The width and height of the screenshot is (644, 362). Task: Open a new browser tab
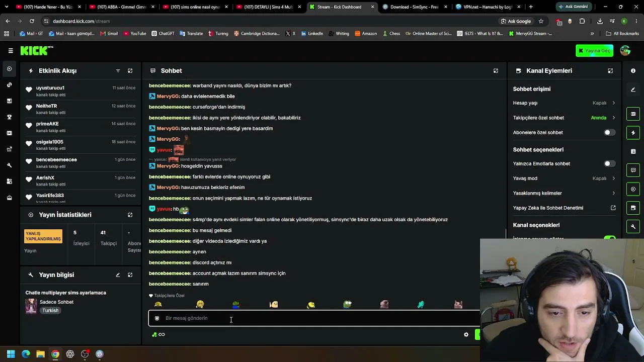click(x=531, y=7)
